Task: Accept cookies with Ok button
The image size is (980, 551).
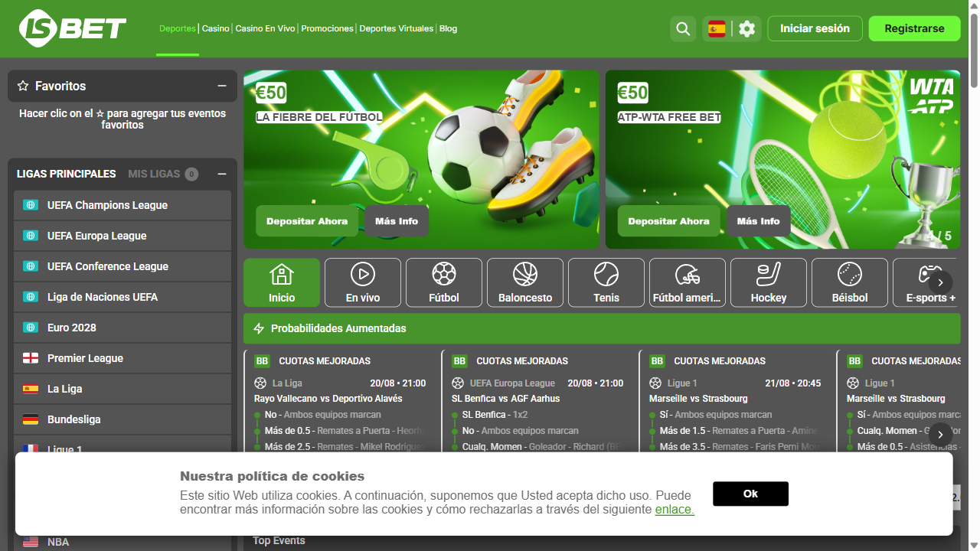Action: pyautogui.click(x=750, y=494)
